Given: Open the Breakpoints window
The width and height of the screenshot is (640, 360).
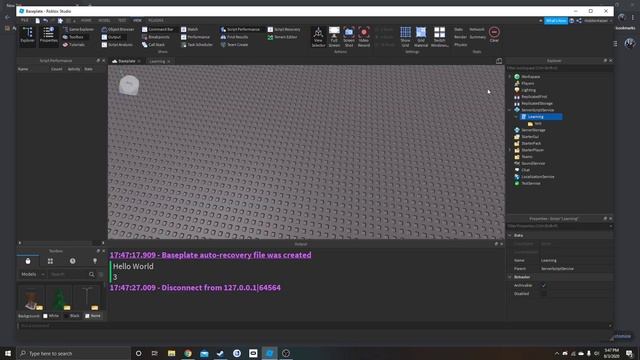Looking at the screenshot, I should pyautogui.click(x=156, y=37).
